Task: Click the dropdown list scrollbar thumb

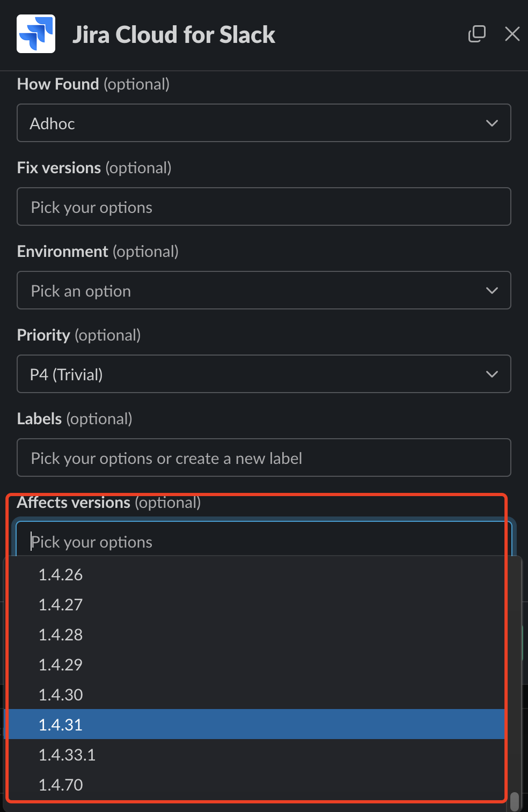Action: pos(515,802)
